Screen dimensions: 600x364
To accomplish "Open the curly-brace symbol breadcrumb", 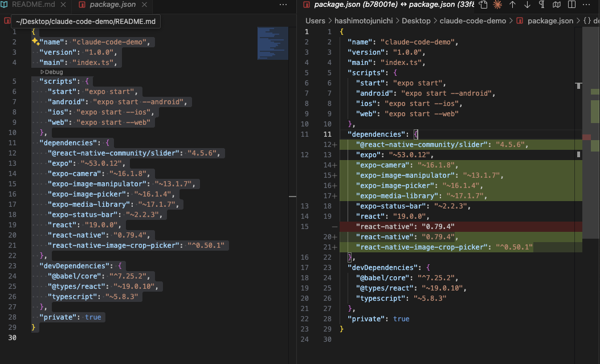I will point(587,21).
